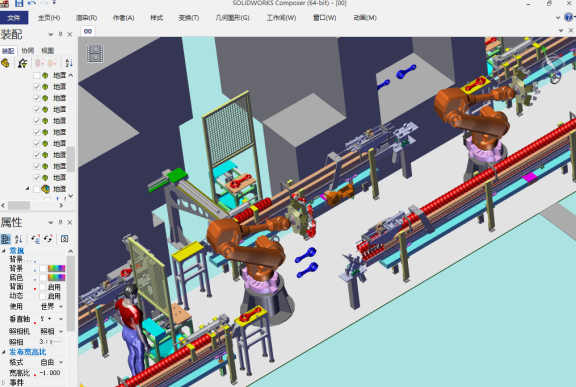Open the 使用 世界 dropdown
Image resolution: width=576 pixels, height=387 pixels.
tap(52, 307)
